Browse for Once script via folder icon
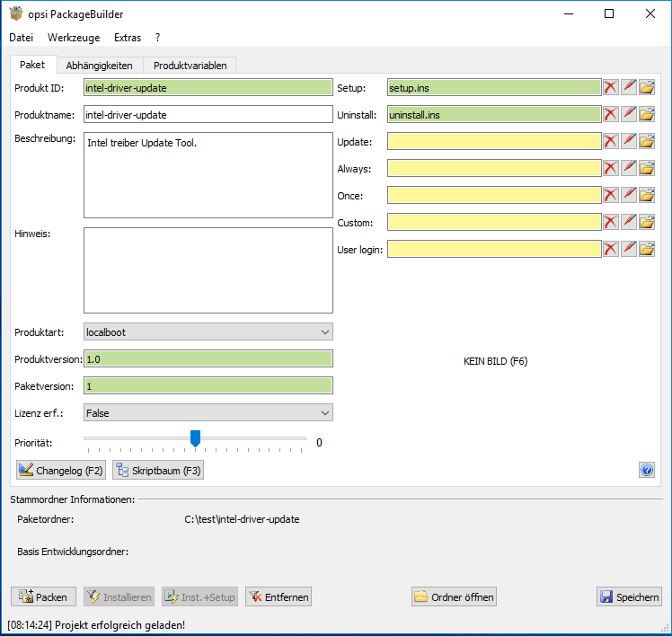Viewport: 672px width, 636px height. coord(647,196)
